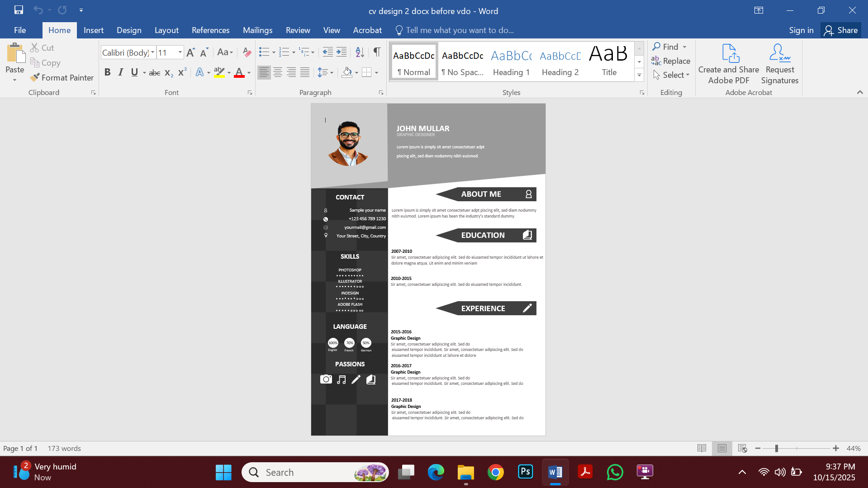
Task: Click the Save icon in the title bar
Action: (x=19, y=10)
